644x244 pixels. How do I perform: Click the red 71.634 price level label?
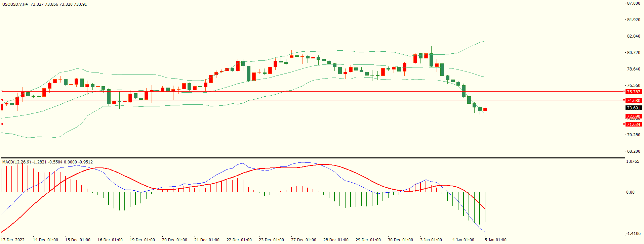pos(634,124)
